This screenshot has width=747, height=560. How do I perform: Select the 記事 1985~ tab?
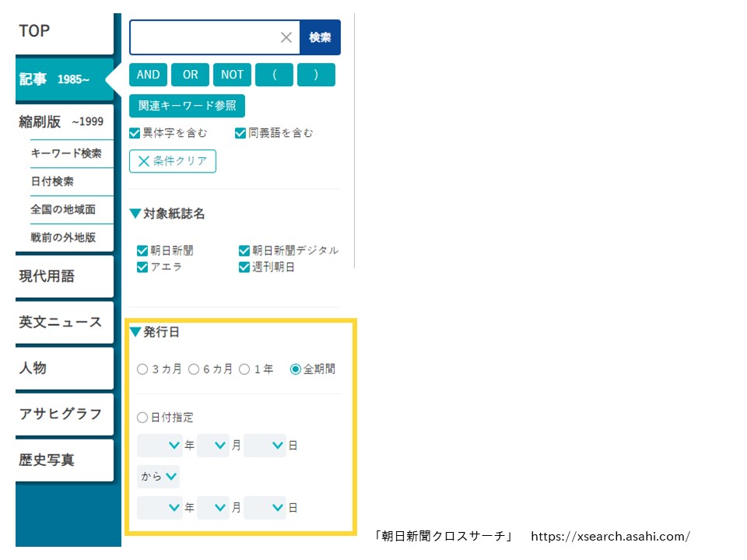[65, 79]
